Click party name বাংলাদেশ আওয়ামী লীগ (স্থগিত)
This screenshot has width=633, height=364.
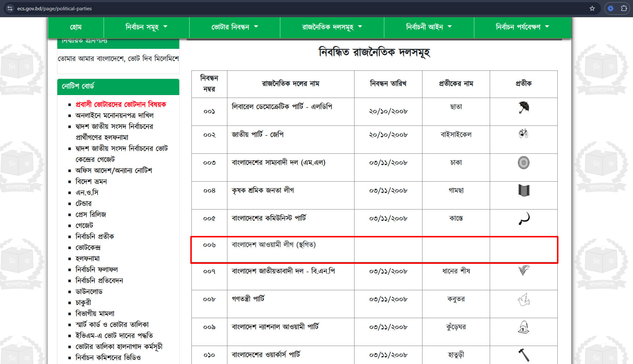(274, 245)
